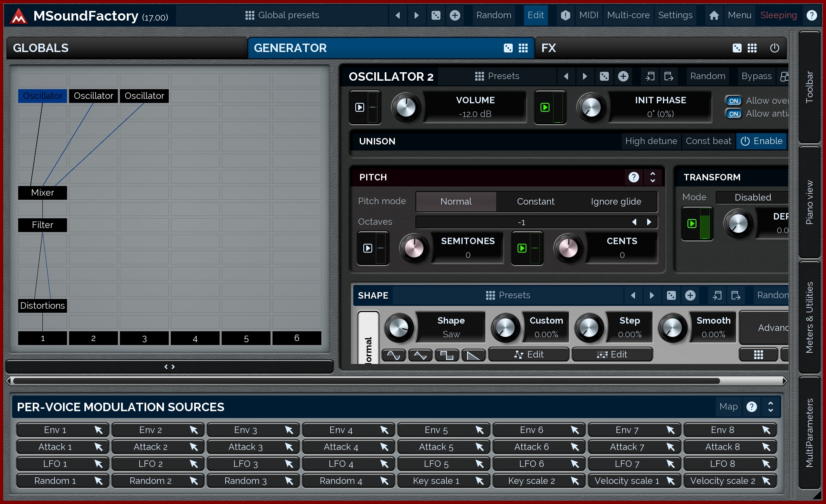Viewport: 826px width, 504px height.
Task: Click the FX power icon
Action: (774, 48)
